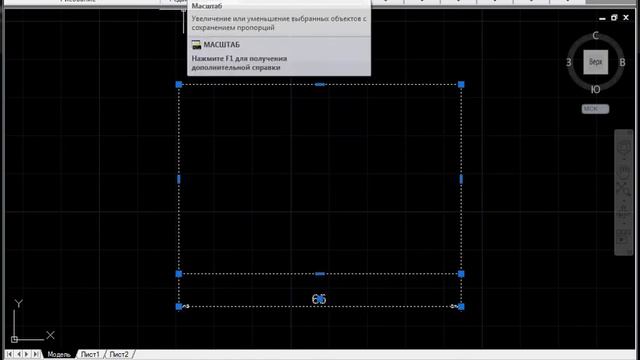Select the dimension line left endpoint grip
Image resolution: width=640 pixels, height=360 pixels.
(179, 307)
